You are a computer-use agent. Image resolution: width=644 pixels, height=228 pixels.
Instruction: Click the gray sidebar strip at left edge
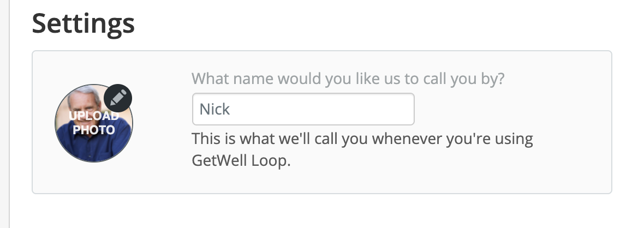point(4,114)
